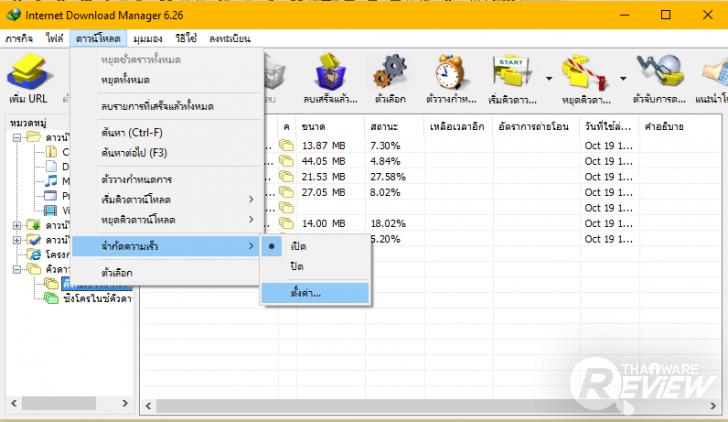The height and width of the screenshot is (422, 728).
Task: Select the unfinished downloads green-arrow folder
Action: pyautogui.click(x=34, y=225)
